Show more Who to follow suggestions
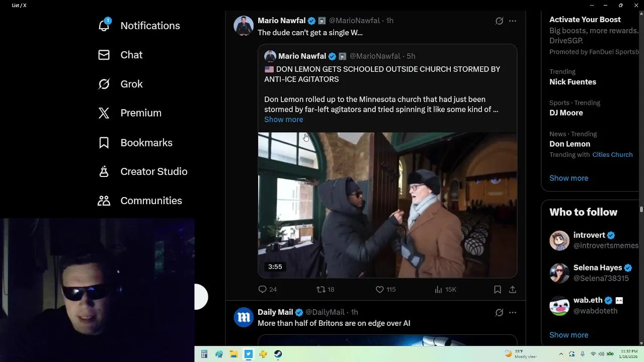The height and width of the screenshot is (362, 644). pos(569,335)
